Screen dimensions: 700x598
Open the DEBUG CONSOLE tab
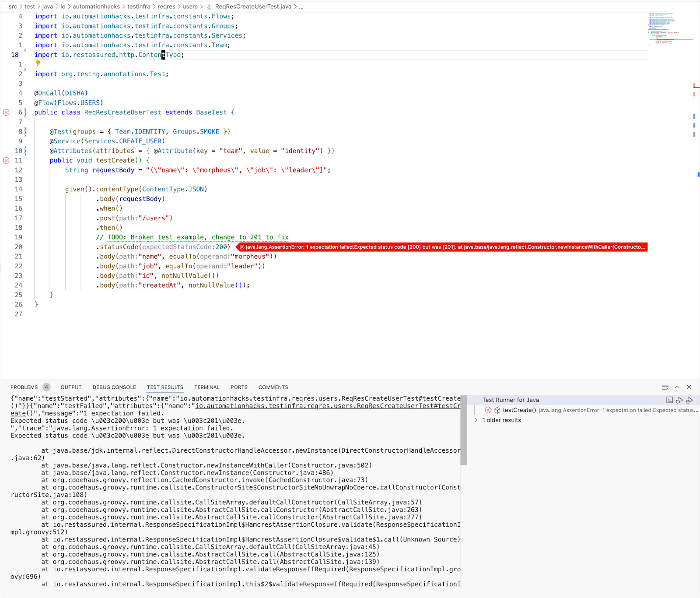(114, 387)
